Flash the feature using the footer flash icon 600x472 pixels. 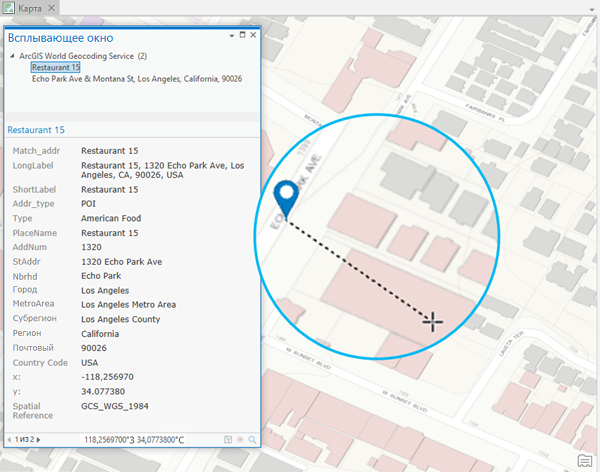click(x=240, y=439)
